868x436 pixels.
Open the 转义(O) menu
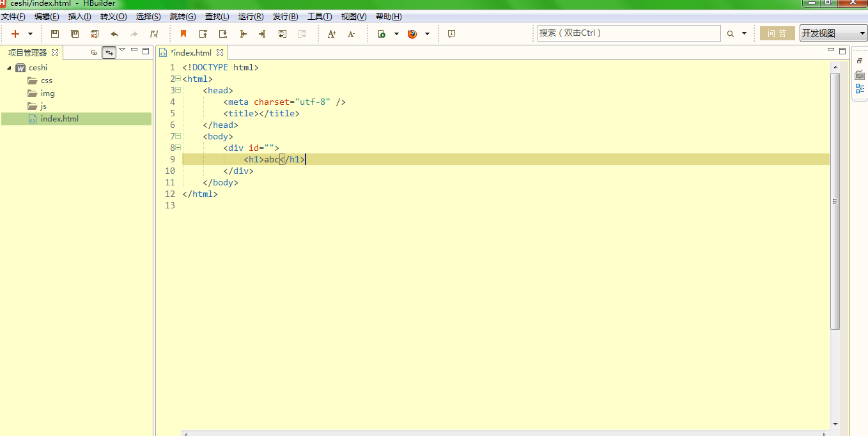[x=113, y=17]
